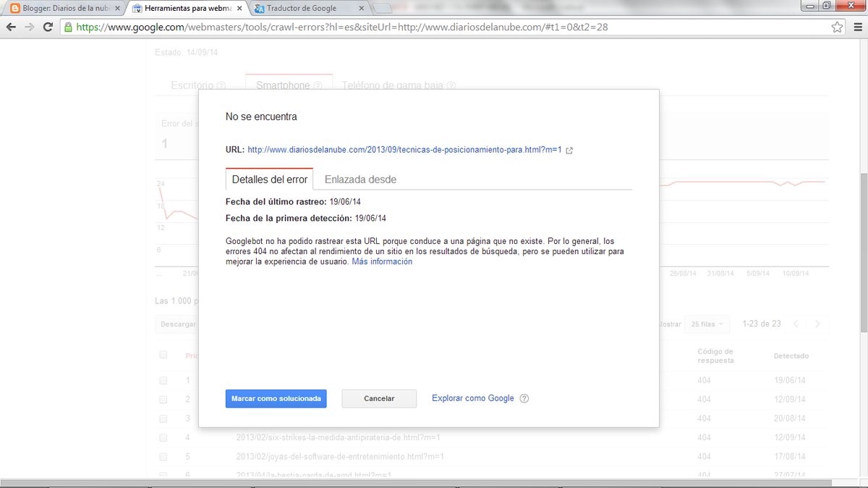Check the checkbox for row 5
This screenshot has height=488, width=868.
[x=163, y=457]
